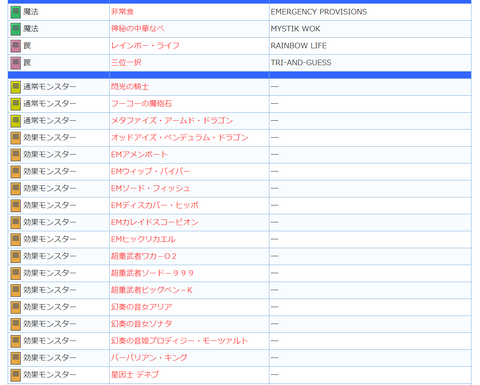Screen dimensions: 480x385
Task: Open the 三位一択 card link
Action: (x=126, y=63)
